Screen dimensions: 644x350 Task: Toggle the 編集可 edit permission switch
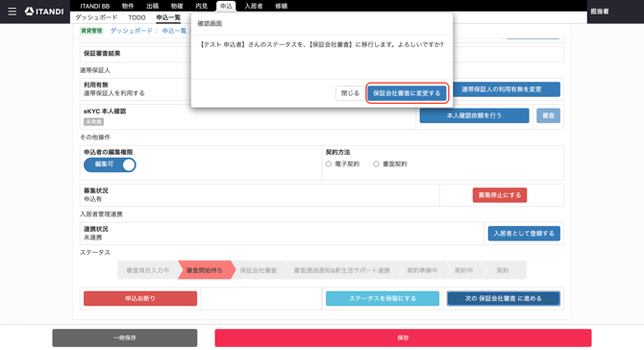110,164
